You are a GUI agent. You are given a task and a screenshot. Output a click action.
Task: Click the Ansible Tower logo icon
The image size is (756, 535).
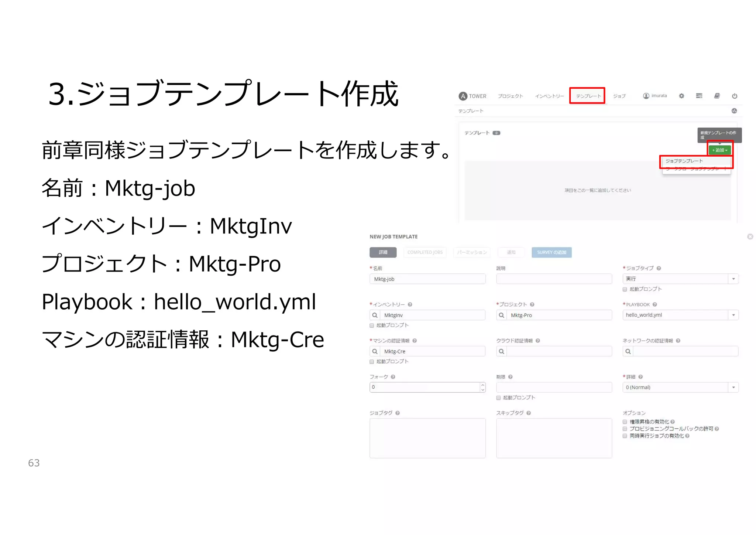coord(463,96)
